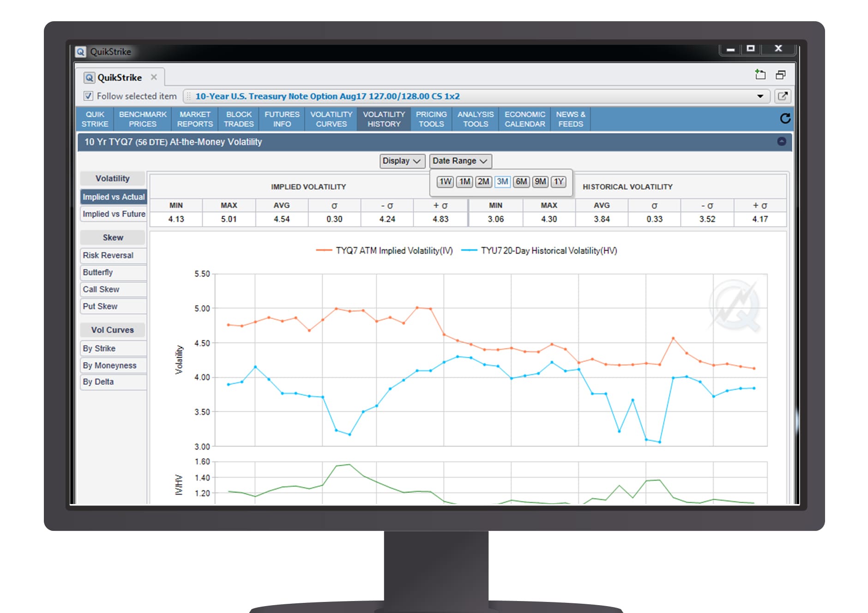Open the Display dropdown
868x613 pixels.
(x=402, y=161)
